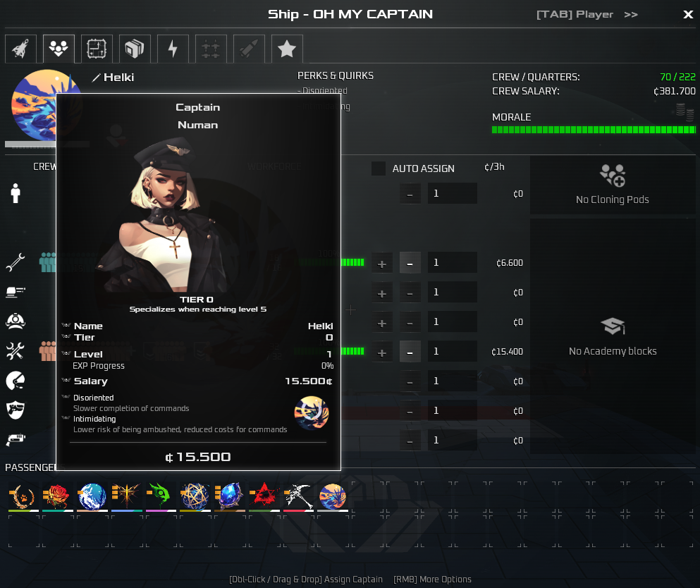700x588 pixels.
Task: Select the crew management tab
Action: tap(59, 49)
